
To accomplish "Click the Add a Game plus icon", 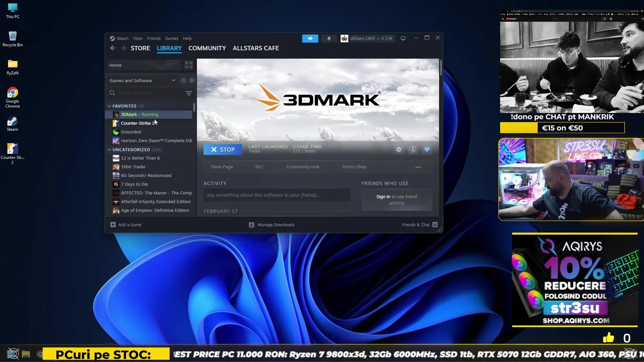I will point(113,225).
